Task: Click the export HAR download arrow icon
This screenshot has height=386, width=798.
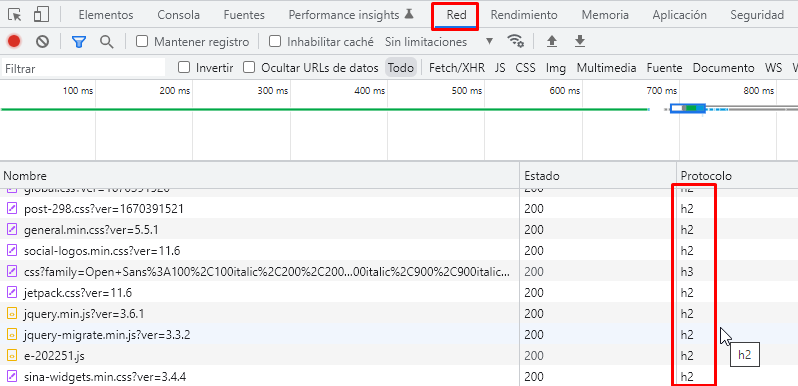Action: [580, 41]
